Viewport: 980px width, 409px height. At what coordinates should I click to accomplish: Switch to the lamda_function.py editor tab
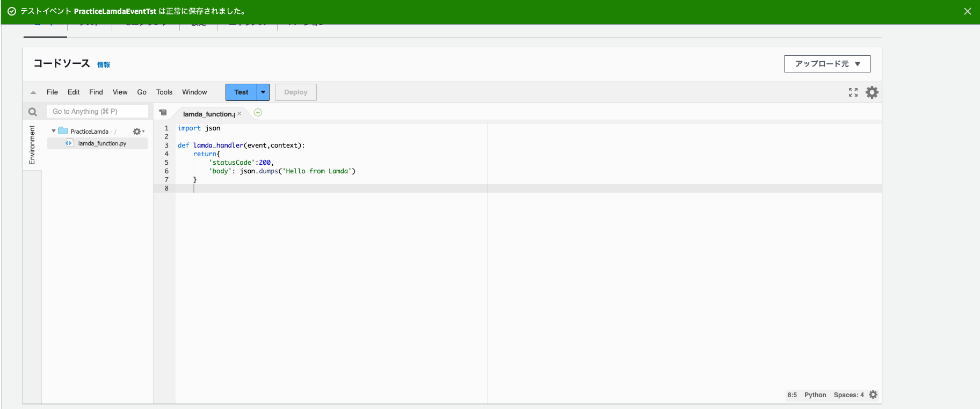(209, 114)
